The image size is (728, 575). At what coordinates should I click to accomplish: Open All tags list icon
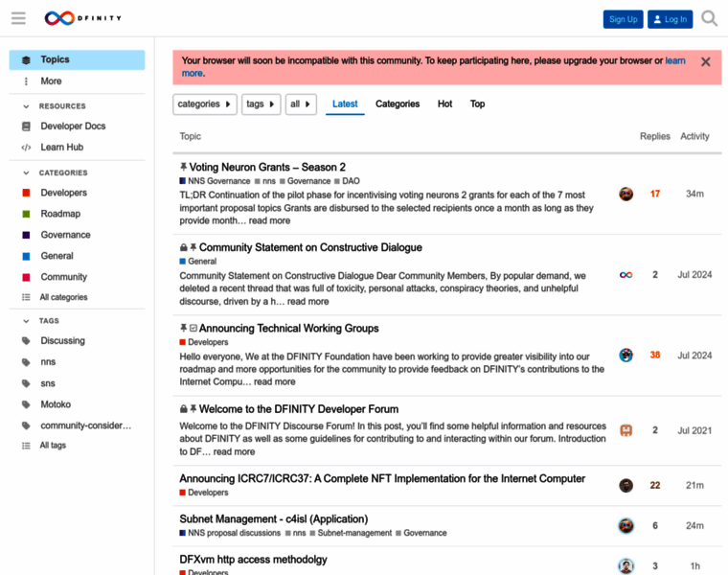click(26, 446)
